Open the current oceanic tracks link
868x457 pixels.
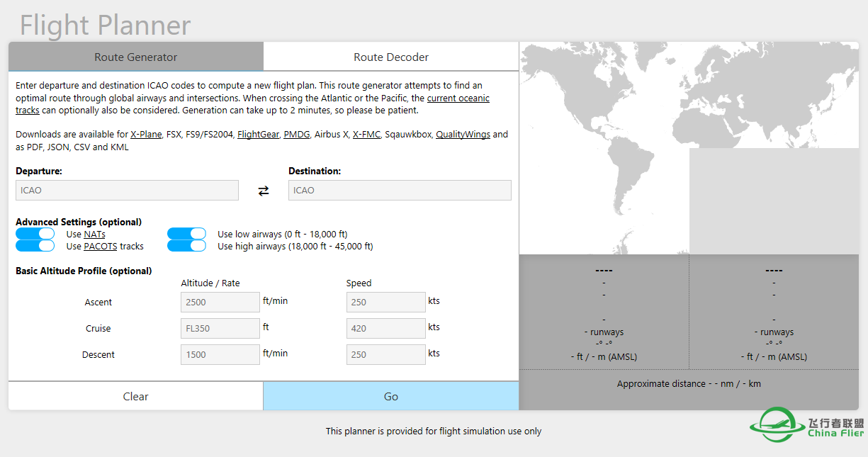click(458, 98)
